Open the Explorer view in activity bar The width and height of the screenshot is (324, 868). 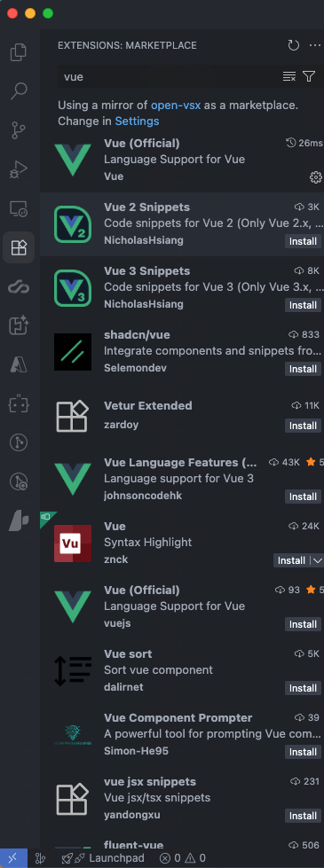(19, 52)
